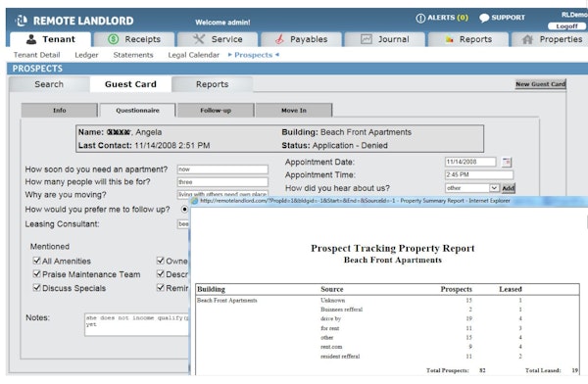The height and width of the screenshot is (384, 588).
Task: Toggle the checkbox beginning 'Remir'
Action: coord(161,288)
